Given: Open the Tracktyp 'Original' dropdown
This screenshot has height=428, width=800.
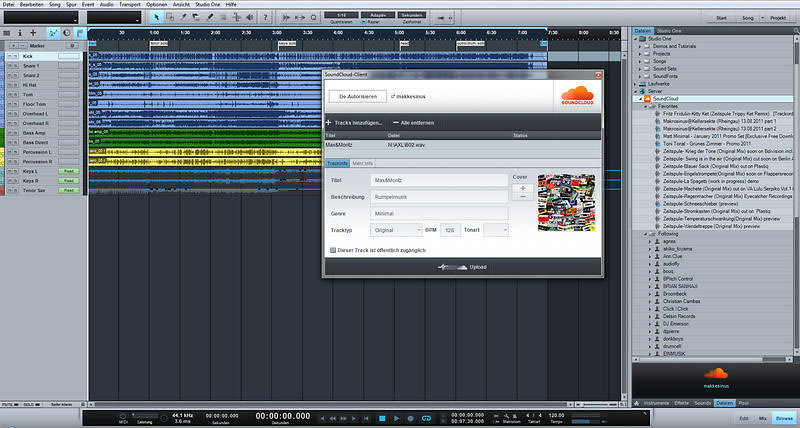Looking at the screenshot, I should point(396,230).
